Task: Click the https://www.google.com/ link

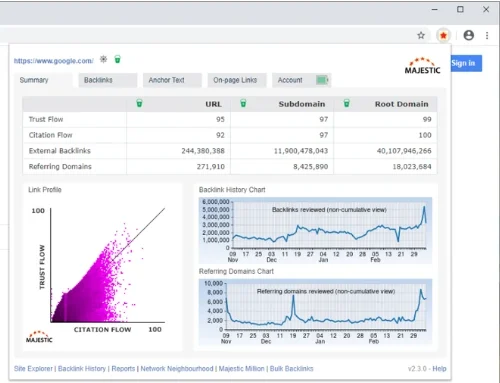Action: coord(54,61)
